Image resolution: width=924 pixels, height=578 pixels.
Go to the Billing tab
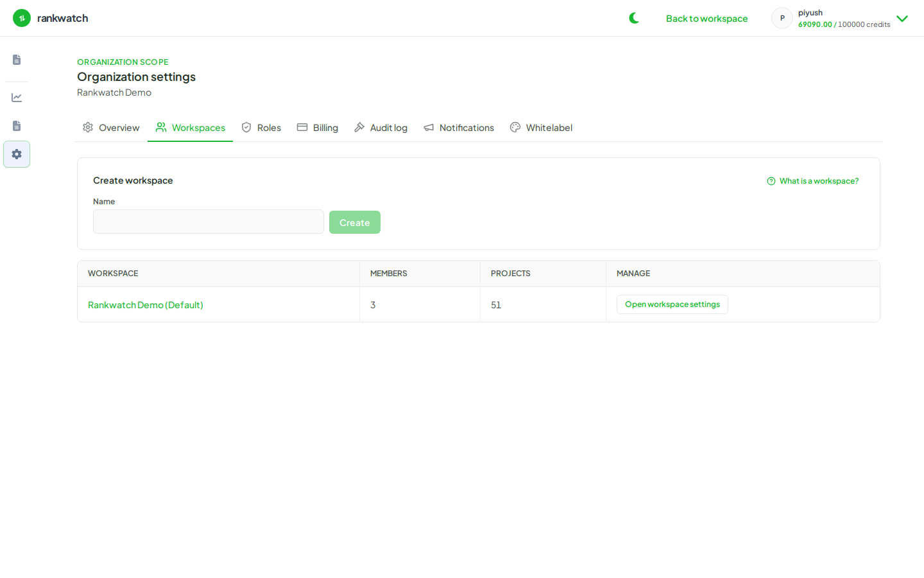point(318,128)
